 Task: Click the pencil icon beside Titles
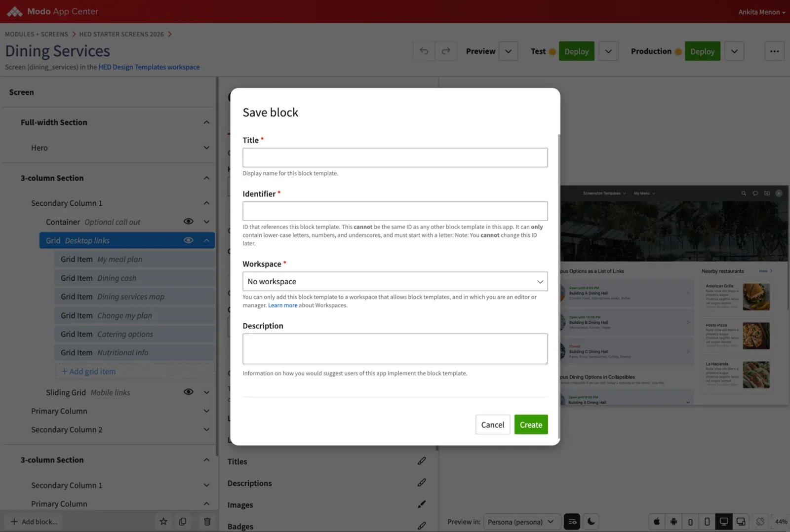click(x=422, y=461)
